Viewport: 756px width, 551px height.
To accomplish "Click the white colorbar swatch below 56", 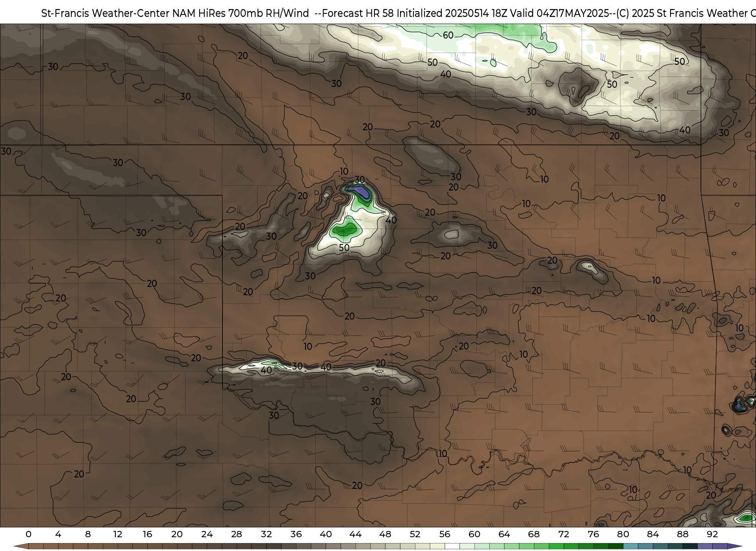I will (452, 546).
